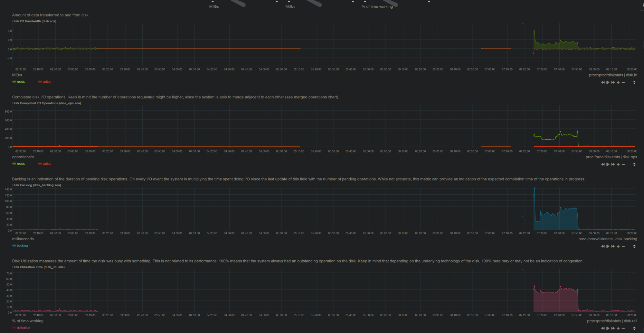Image resolution: width=644 pixels, height=333 pixels.
Task: Zoom out on Disk Utilization Time chart
Action: pos(623,328)
